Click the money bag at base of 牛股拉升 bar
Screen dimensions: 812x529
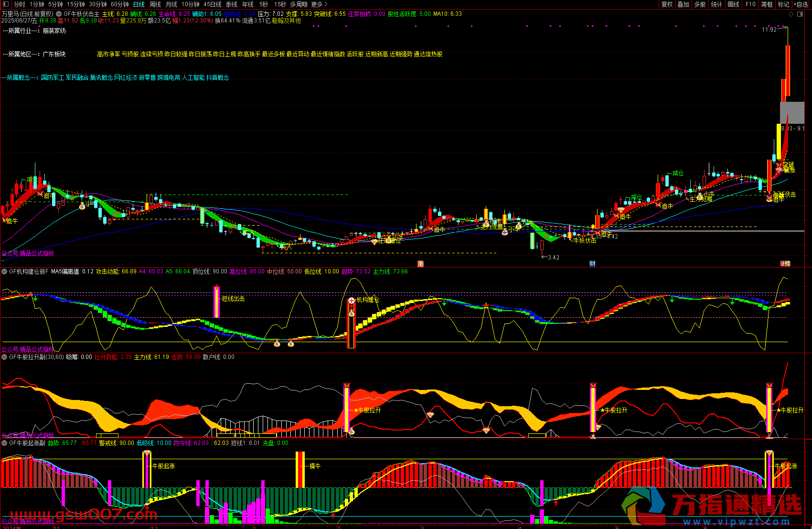352,432
